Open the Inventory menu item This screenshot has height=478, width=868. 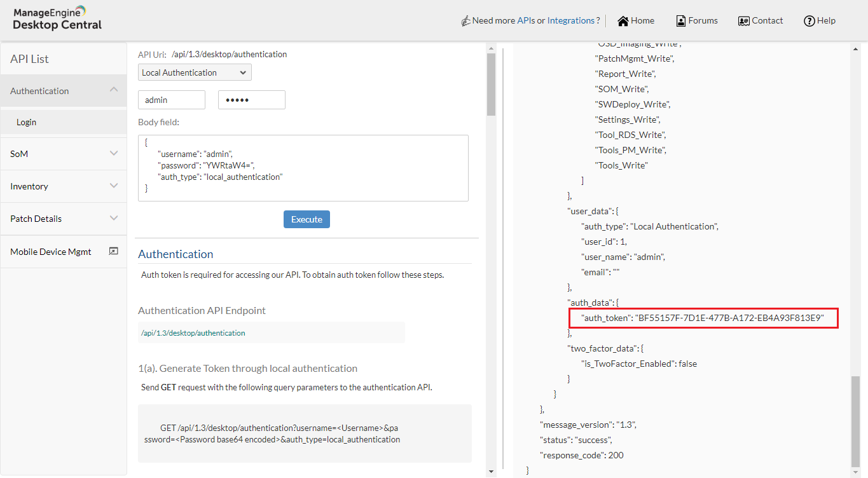tap(64, 186)
